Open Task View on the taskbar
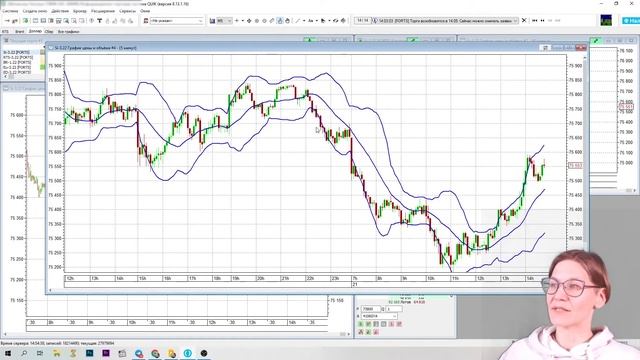This screenshot has height=360, width=640. click(40, 353)
